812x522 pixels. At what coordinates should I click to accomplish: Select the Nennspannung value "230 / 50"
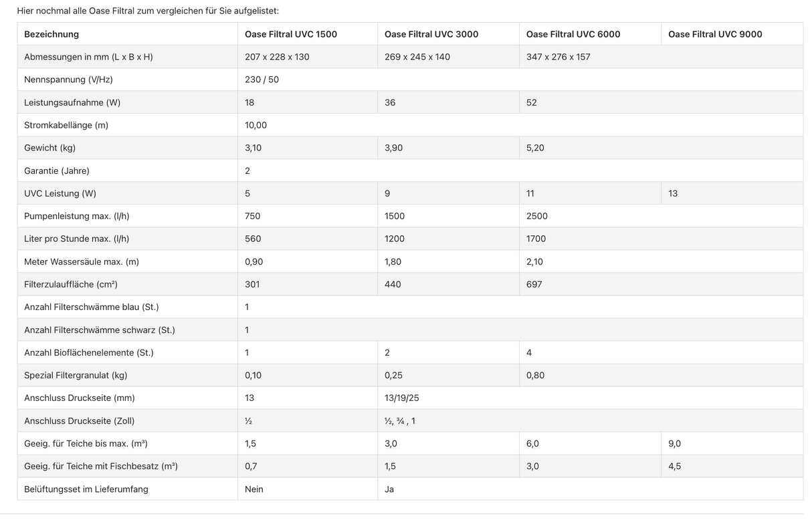pyautogui.click(x=262, y=80)
